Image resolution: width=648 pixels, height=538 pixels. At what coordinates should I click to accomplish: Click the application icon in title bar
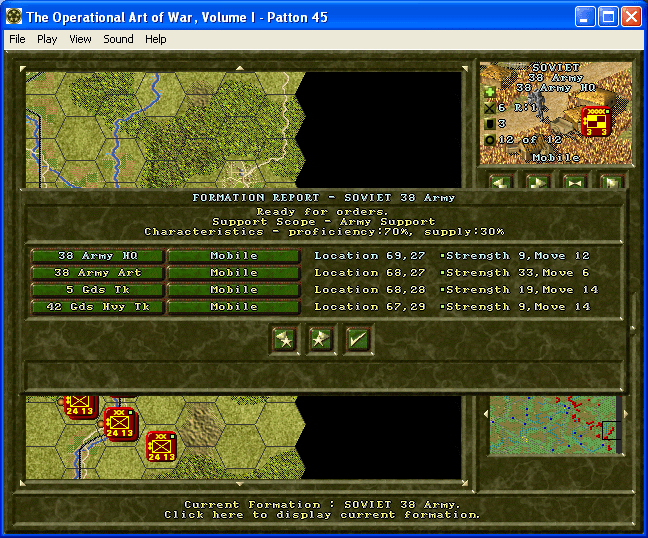14,17
